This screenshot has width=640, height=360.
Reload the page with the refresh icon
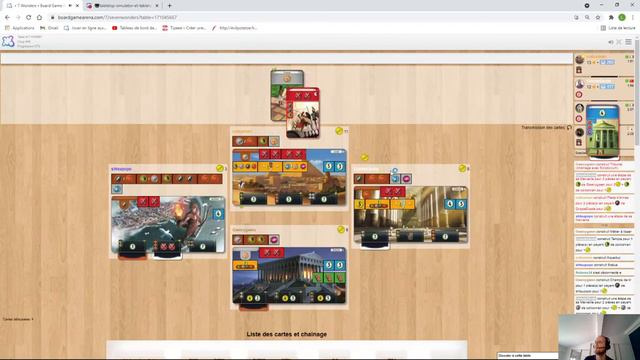click(x=29, y=18)
